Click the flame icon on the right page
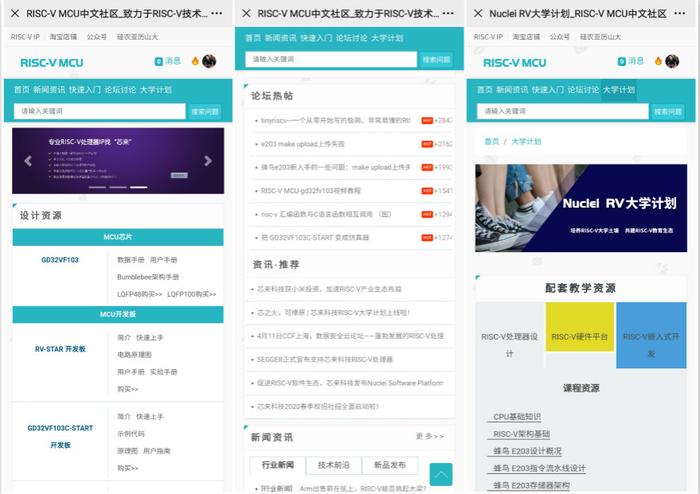The image size is (700, 494). tap(658, 61)
